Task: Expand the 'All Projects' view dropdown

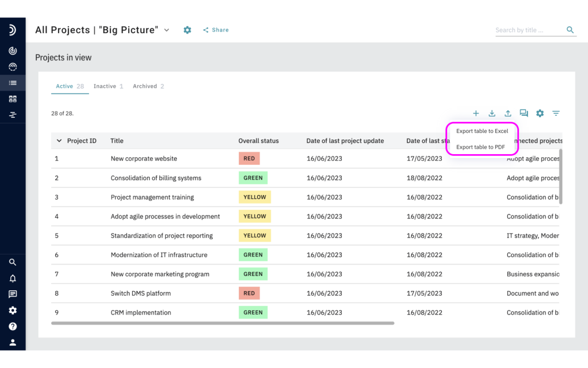Action: pos(166,29)
